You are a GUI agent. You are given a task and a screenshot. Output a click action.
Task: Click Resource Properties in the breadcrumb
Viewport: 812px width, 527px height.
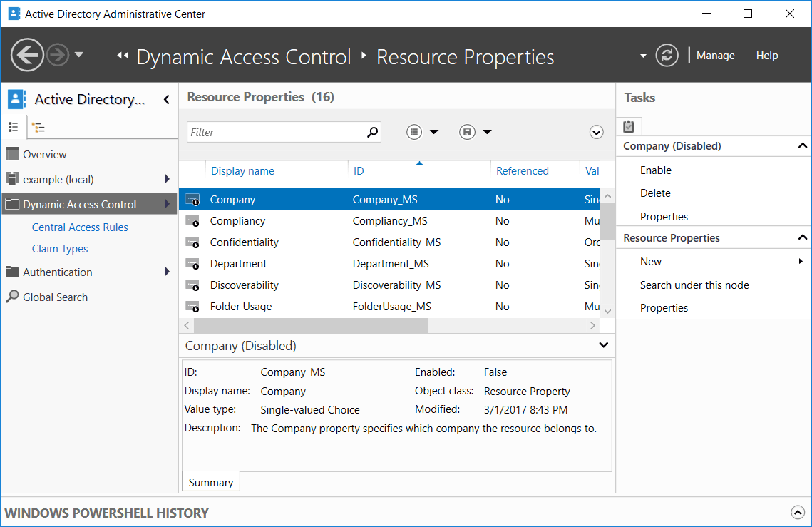coord(465,56)
